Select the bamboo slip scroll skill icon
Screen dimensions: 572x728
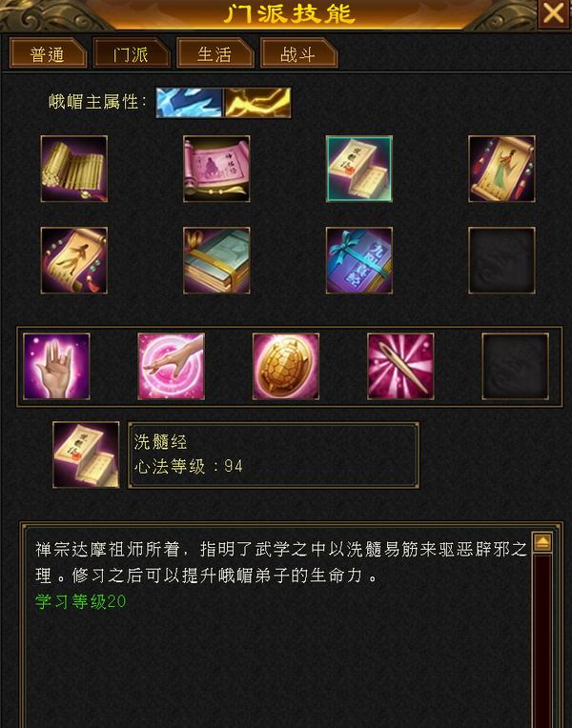click(73, 169)
